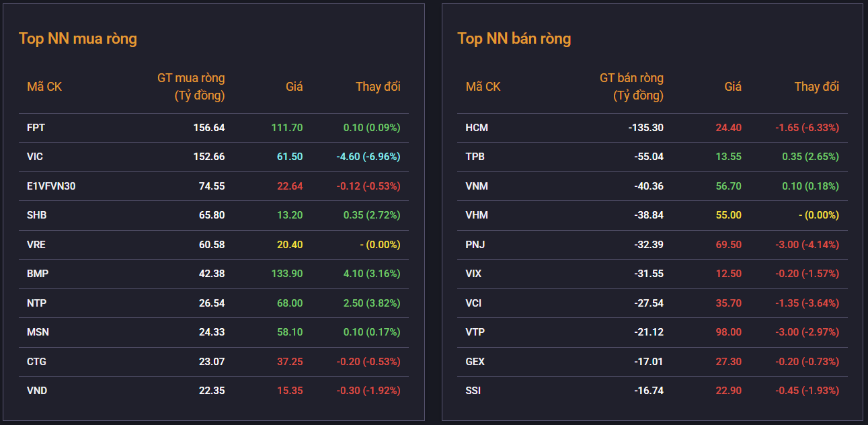The image size is (868, 425).
Task: Select the NTP stock ticker
Action: (37, 303)
